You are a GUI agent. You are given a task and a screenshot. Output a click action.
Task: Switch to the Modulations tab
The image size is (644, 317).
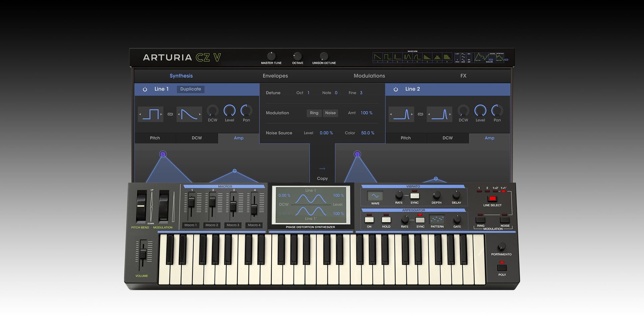[x=369, y=76]
